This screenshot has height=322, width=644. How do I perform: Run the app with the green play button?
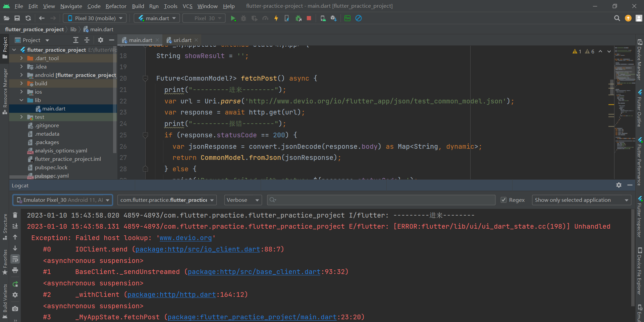(x=233, y=18)
